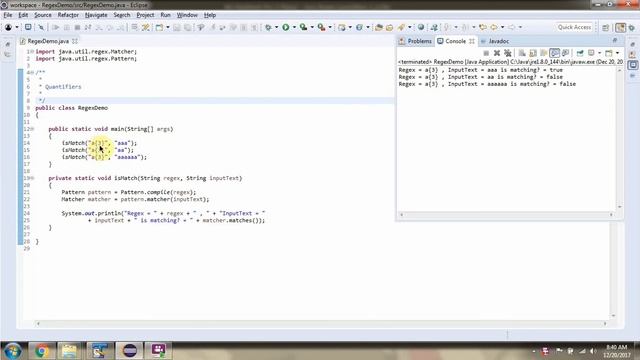Open File Explorer from the taskbar

pos(70,351)
